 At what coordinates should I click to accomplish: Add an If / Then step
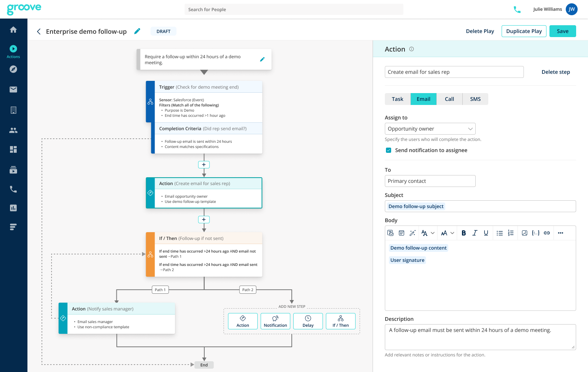click(341, 321)
